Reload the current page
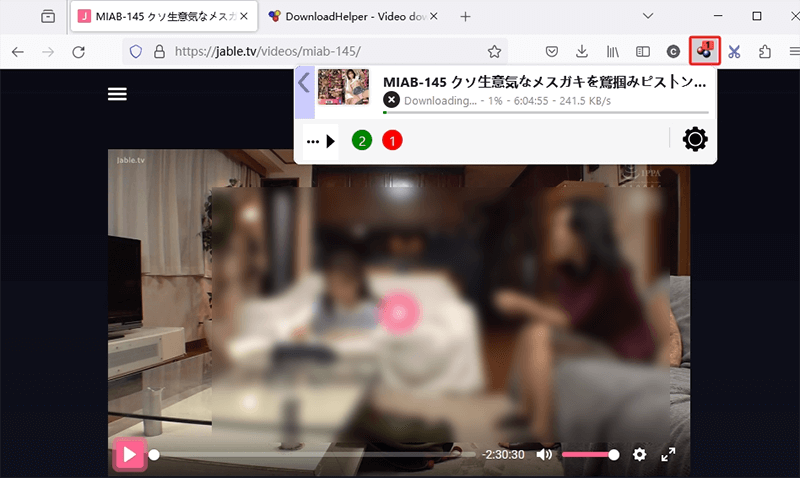The height and width of the screenshot is (478, 800). (79, 52)
